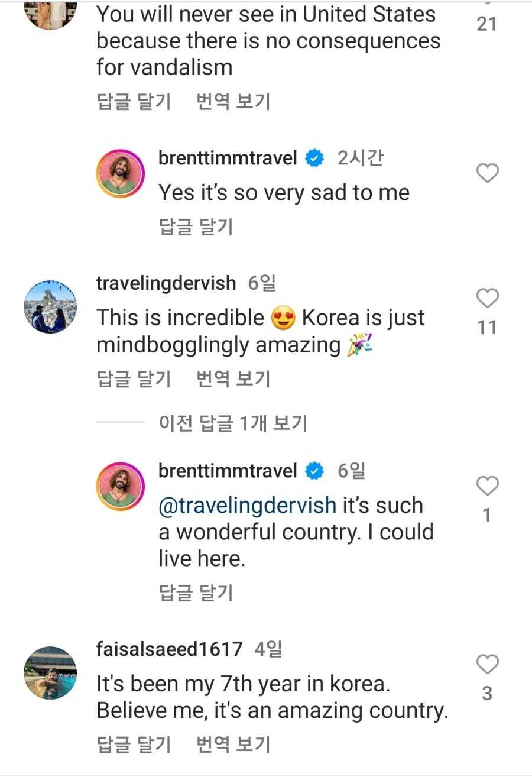View translation of faisalsaeed1617's comment
The image size is (532, 780).
[x=233, y=744]
